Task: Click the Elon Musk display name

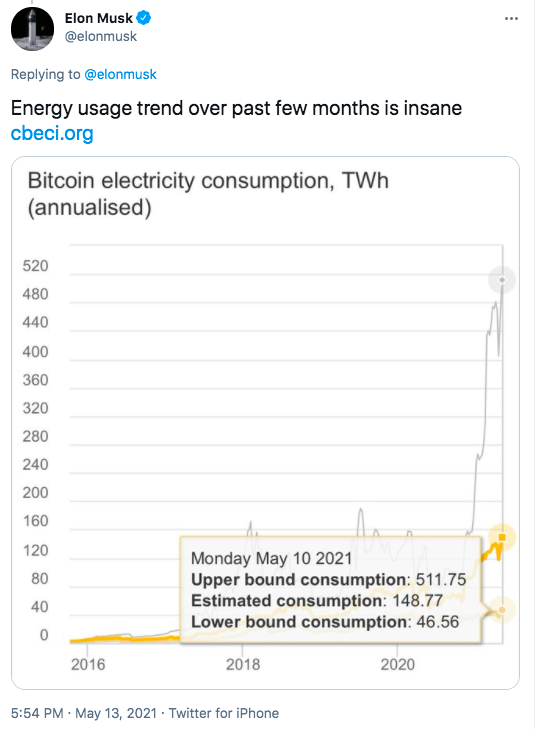Action: point(99,18)
